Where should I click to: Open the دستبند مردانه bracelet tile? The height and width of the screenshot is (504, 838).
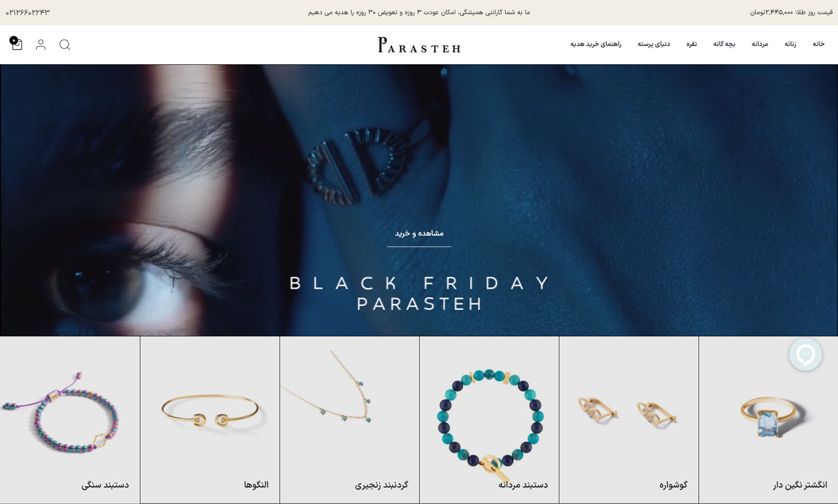pyautogui.click(x=489, y=420)
